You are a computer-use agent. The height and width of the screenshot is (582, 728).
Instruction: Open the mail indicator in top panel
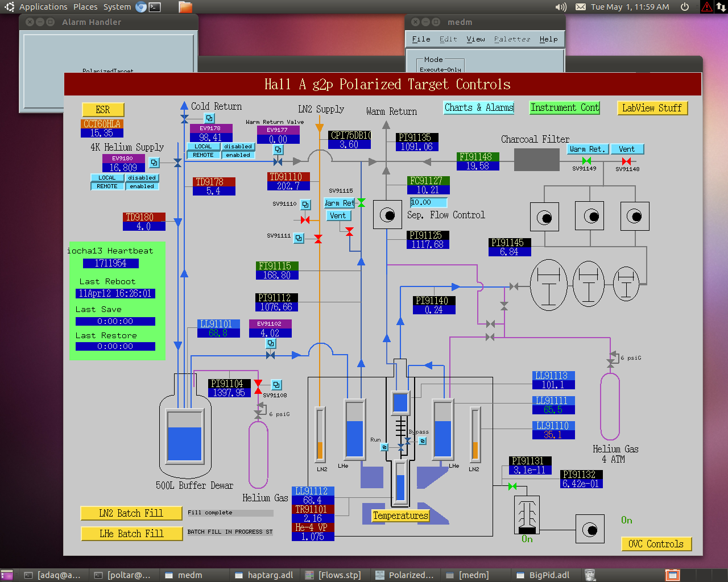[x=581, y=7]
